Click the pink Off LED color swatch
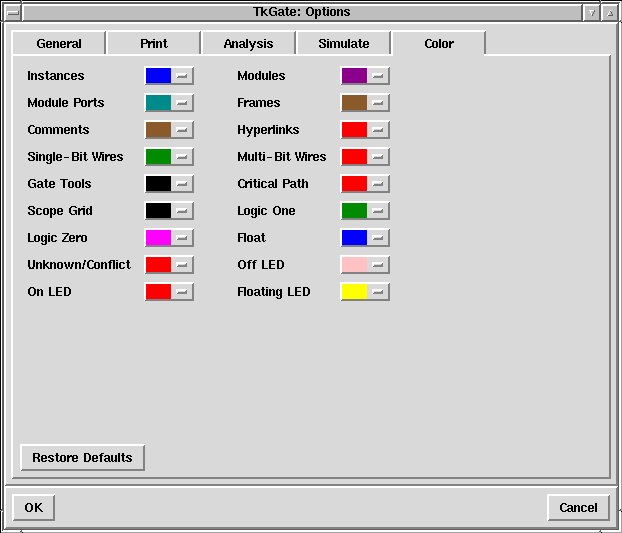The image size is (622, 533). [x=354, y=265]
